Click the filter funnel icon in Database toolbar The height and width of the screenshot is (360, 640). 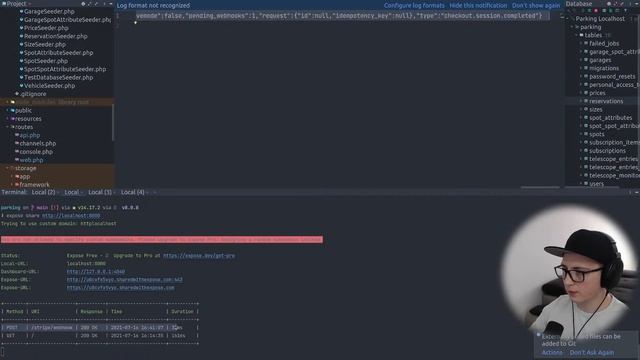(625, 11)
